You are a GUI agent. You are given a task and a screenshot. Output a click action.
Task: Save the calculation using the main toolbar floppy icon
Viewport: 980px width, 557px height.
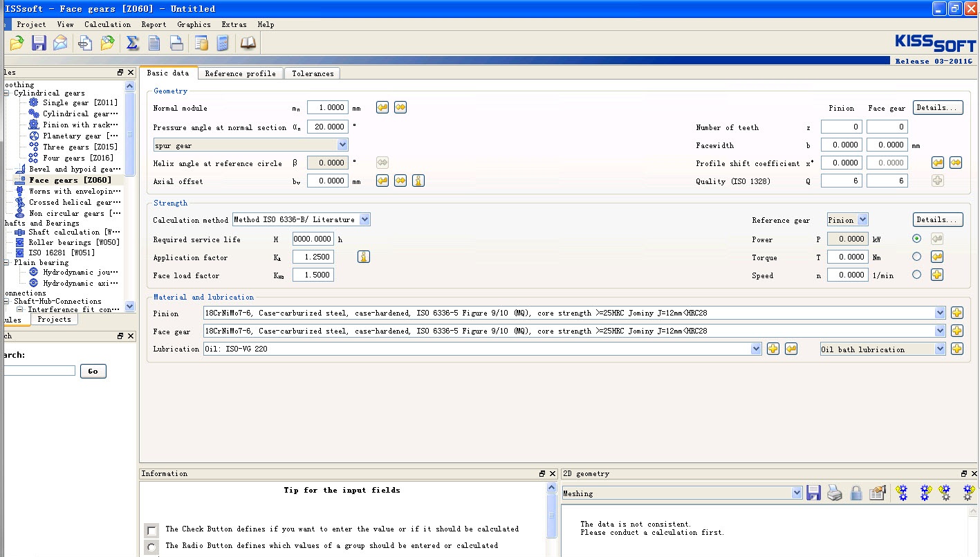[x=39, y=43]
